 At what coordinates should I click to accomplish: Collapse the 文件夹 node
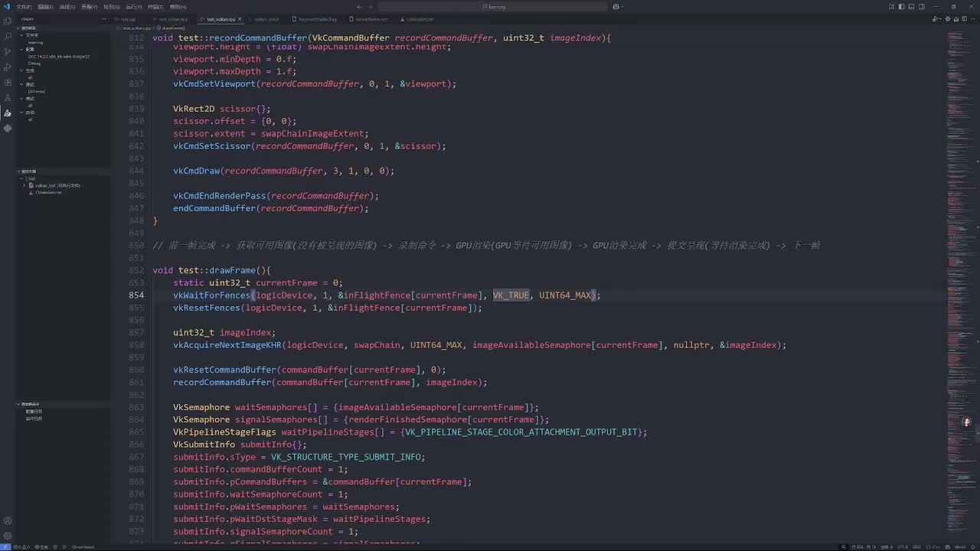pyautogui.click(x=23, y=35)
